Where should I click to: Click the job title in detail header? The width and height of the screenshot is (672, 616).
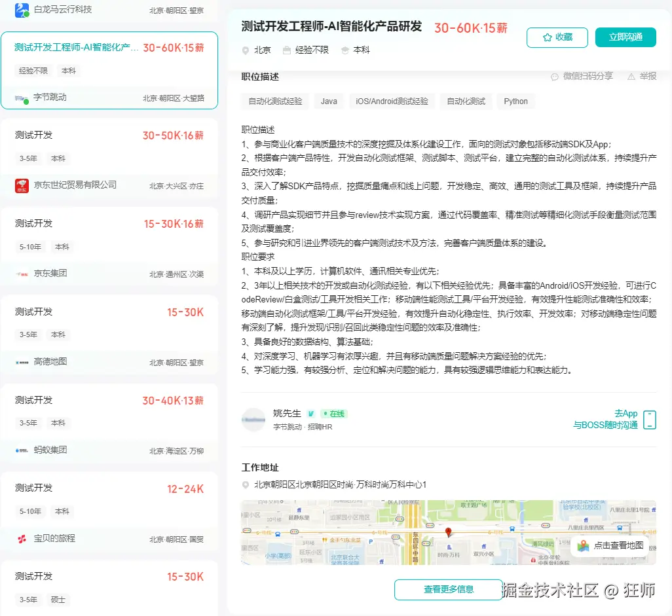(x=331, y=27)
